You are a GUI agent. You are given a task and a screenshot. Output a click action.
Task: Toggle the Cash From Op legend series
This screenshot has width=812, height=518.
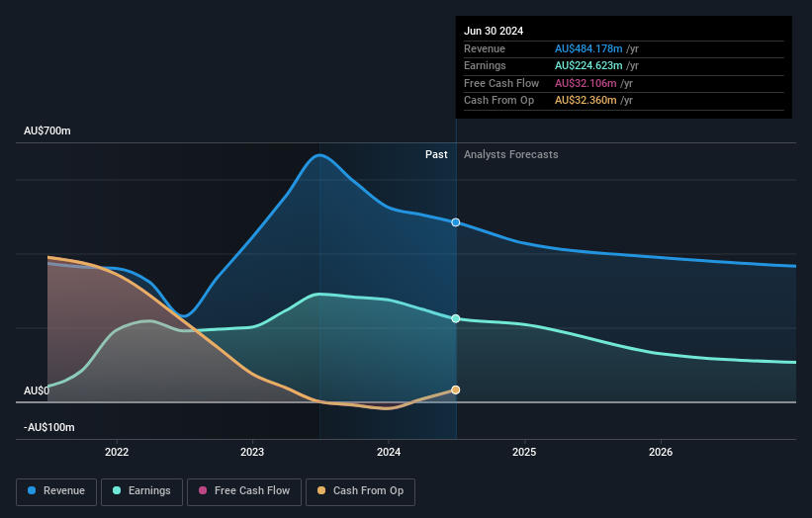pos(360,491)
